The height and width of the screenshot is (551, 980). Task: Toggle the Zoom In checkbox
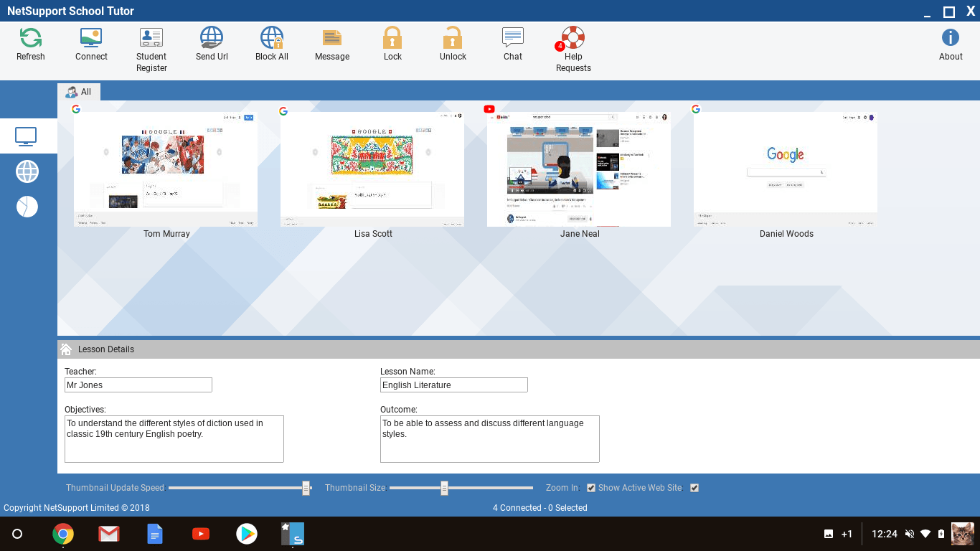[591, 488]
